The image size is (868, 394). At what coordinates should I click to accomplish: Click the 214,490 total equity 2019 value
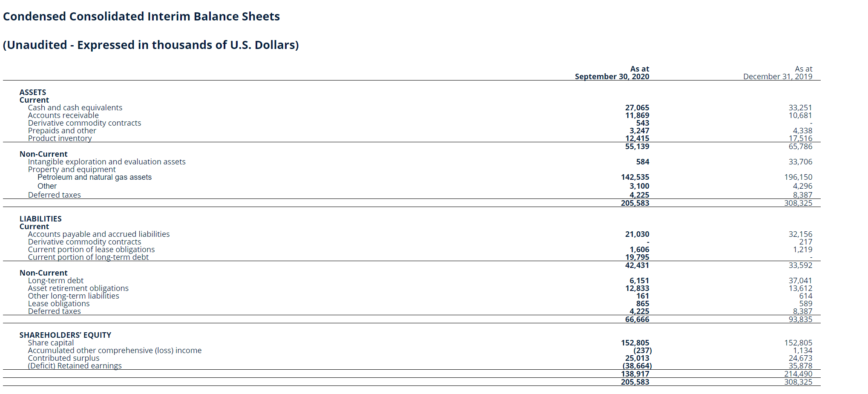(798, 374)
